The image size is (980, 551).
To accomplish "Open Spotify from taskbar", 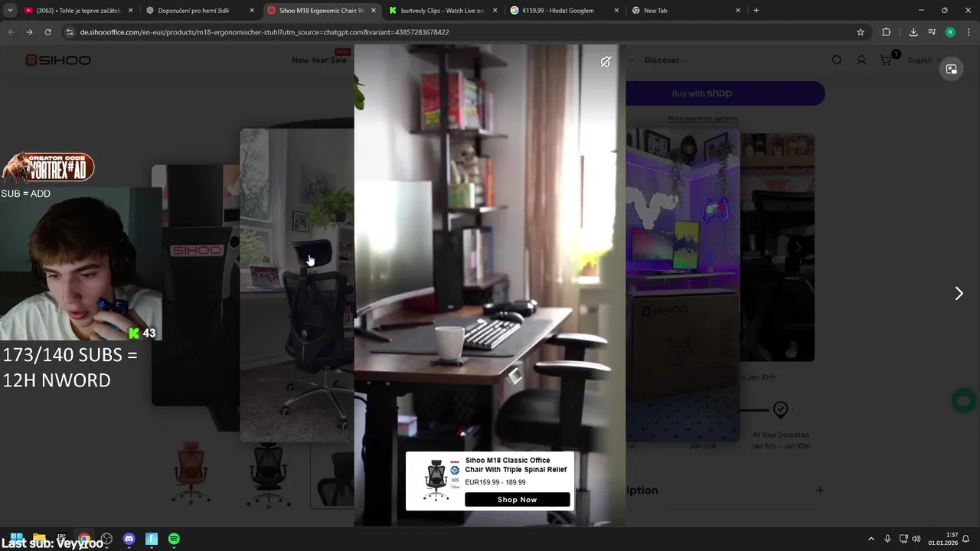I will [x=174, y=539].
